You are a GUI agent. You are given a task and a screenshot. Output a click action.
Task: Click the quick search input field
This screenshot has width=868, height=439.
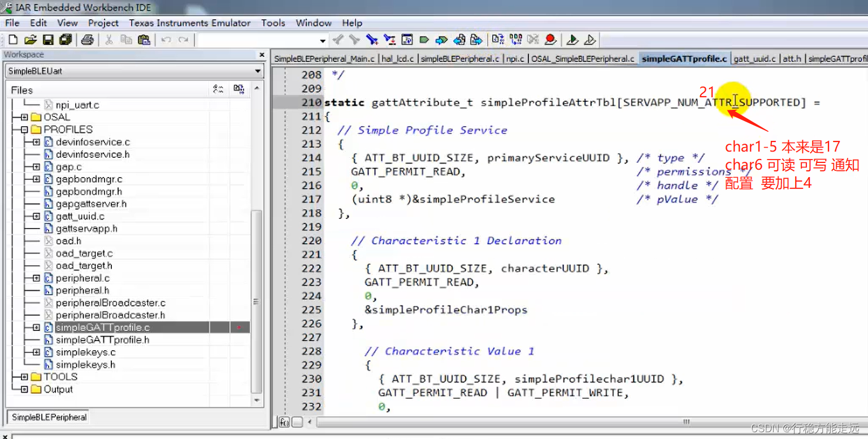pos(257,40)
